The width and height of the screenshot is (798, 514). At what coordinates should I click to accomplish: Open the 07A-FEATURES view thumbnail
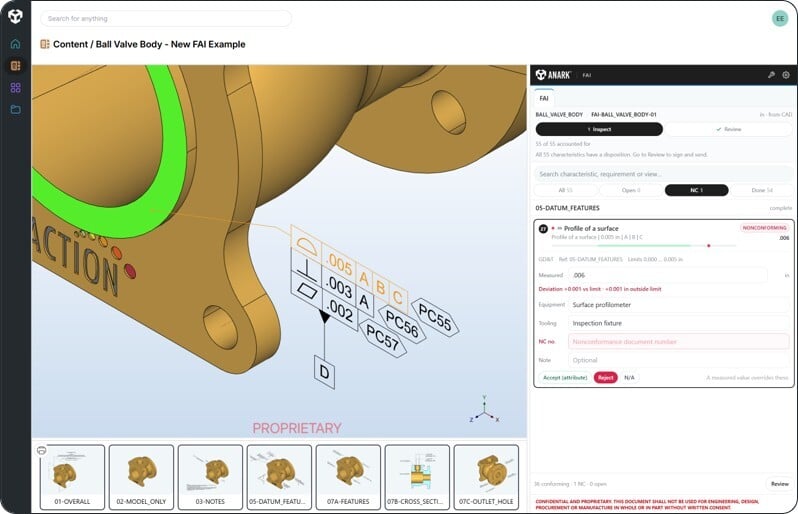click(x=348, y=477)
